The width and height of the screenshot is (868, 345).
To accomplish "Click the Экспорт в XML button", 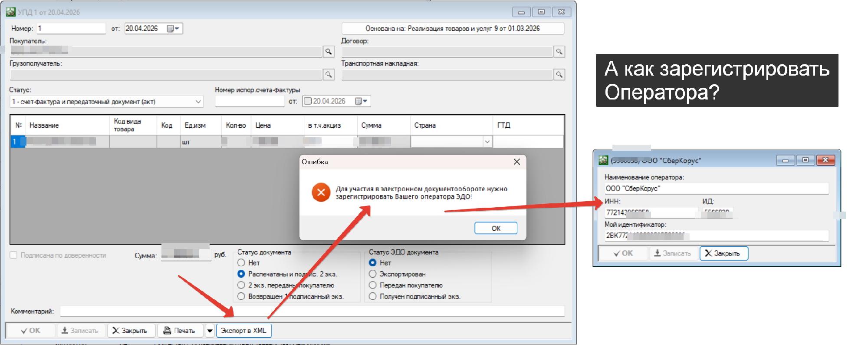I will pyautogui.click(x=243, y=331).
